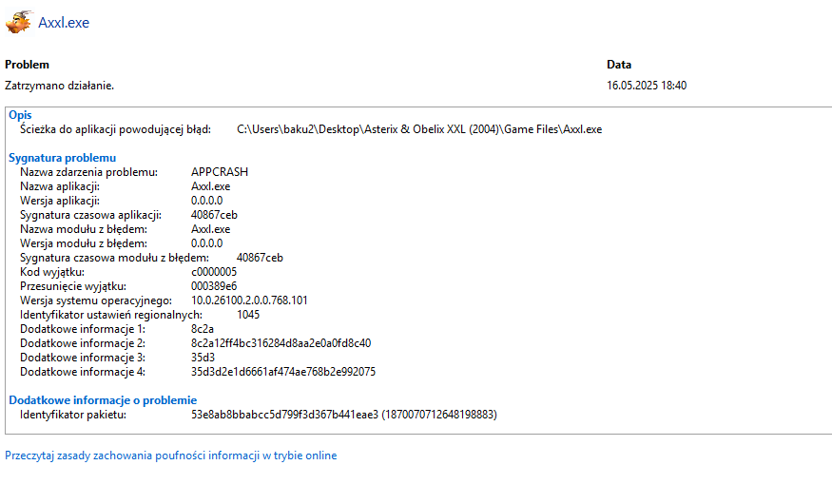Select the APPCRASH event name value
Image resolution: width=832 pixels, height=504 pixels.
point(220,172)
